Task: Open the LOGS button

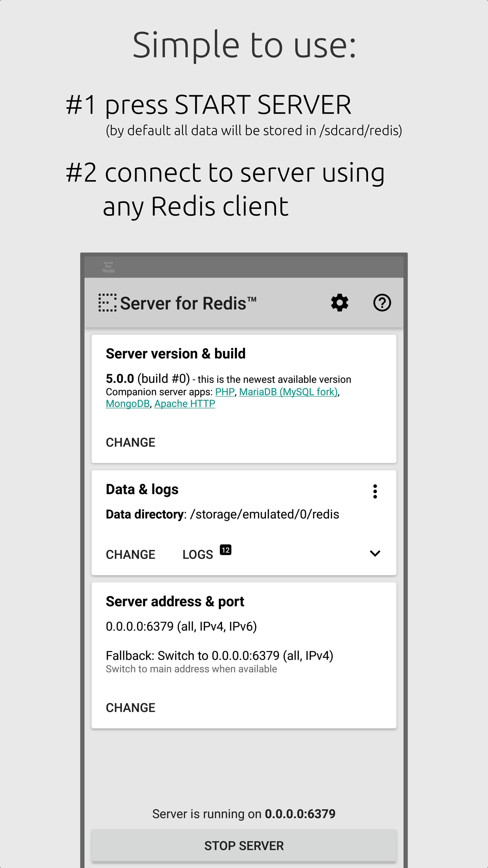Action: (198, 555)
